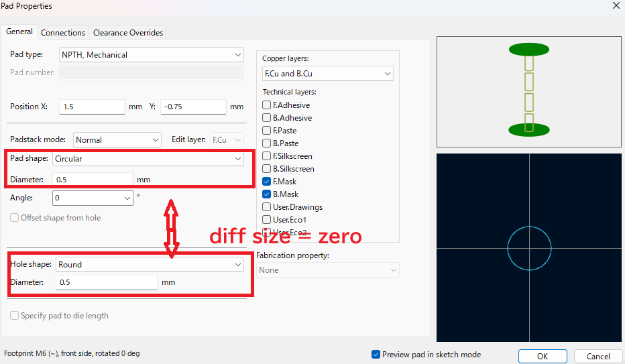
Task: Expand the Pad type dropdown
Action: click(x=152, y=54)
